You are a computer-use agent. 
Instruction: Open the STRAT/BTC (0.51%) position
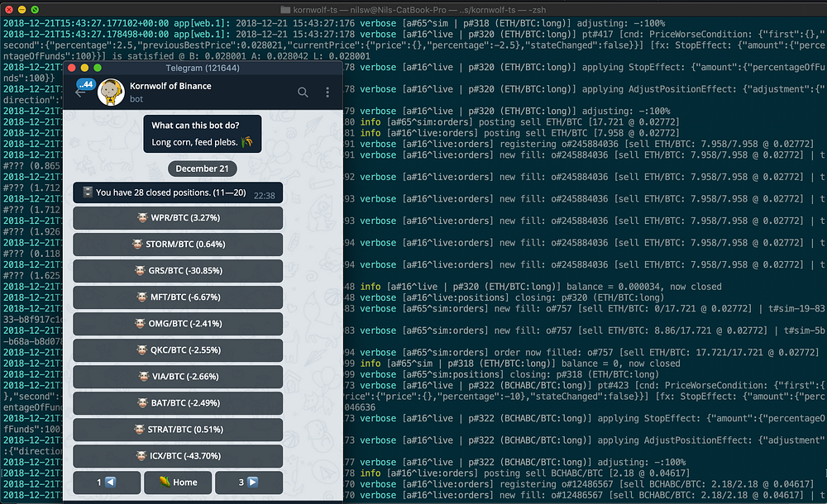tap(178, 429)
